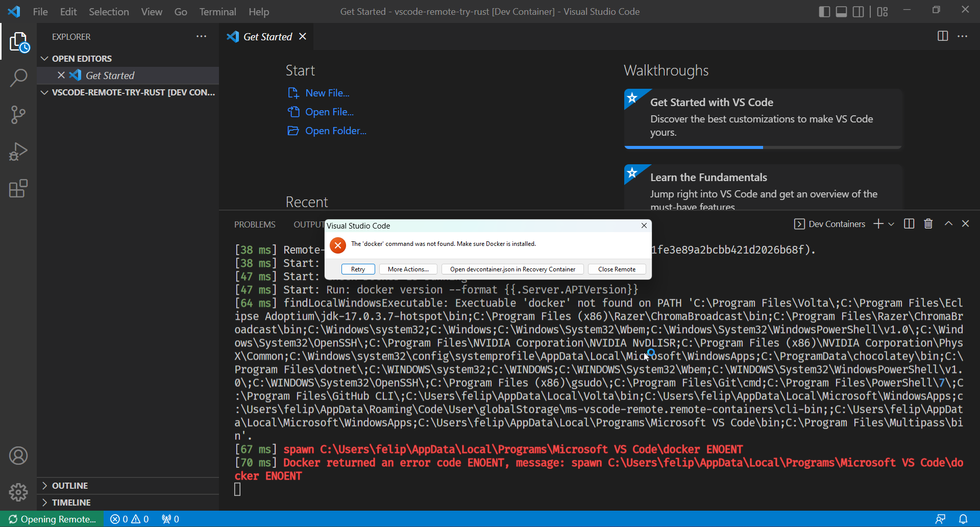
Task: Click the Opening Remote status bar indicator
Action: tap(52, 519)
